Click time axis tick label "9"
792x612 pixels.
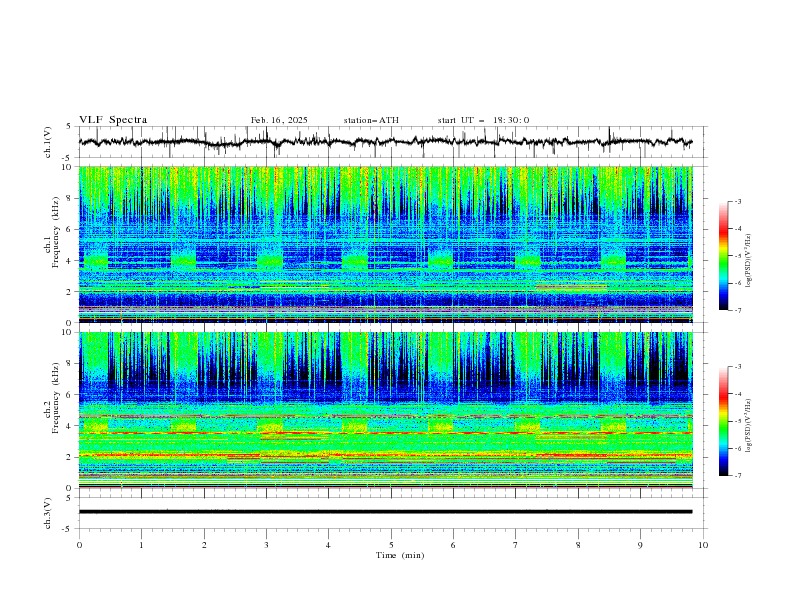640,545
